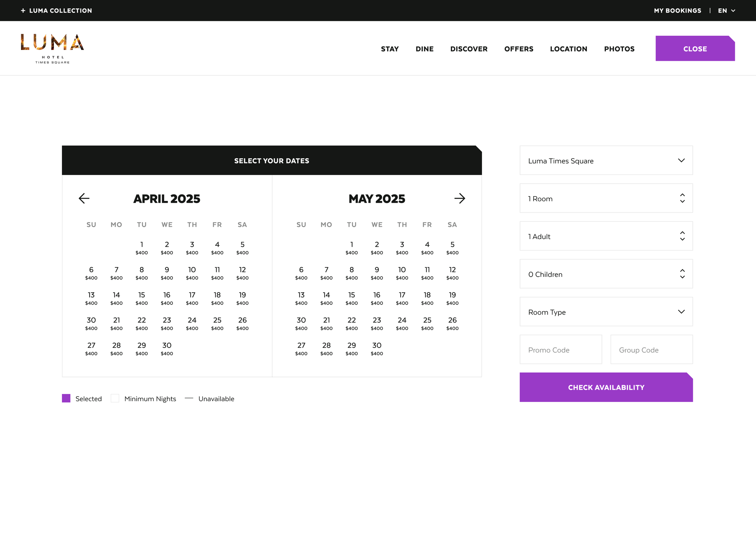Decrease room count with down chevron
Image resolution: width=756 pixels, height=538 pixels.
(x=682, y=202)
